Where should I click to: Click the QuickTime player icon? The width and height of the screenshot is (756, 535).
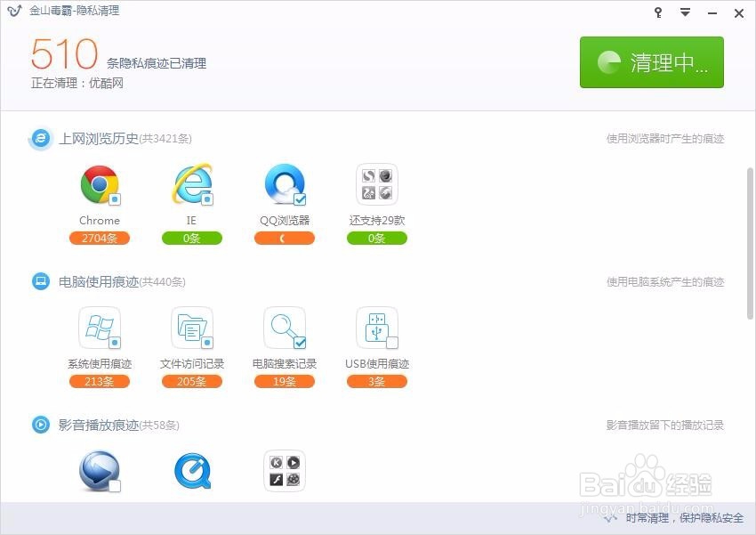click(192, 471)
